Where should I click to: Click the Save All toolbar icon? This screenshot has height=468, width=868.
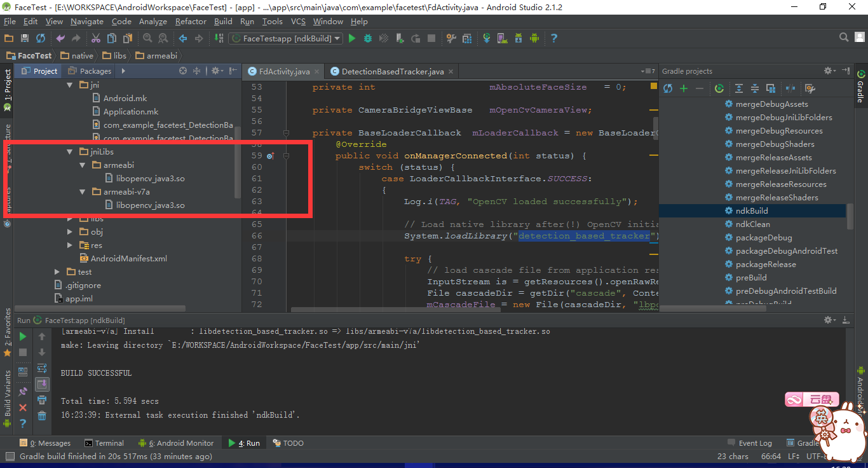point(25,38)
